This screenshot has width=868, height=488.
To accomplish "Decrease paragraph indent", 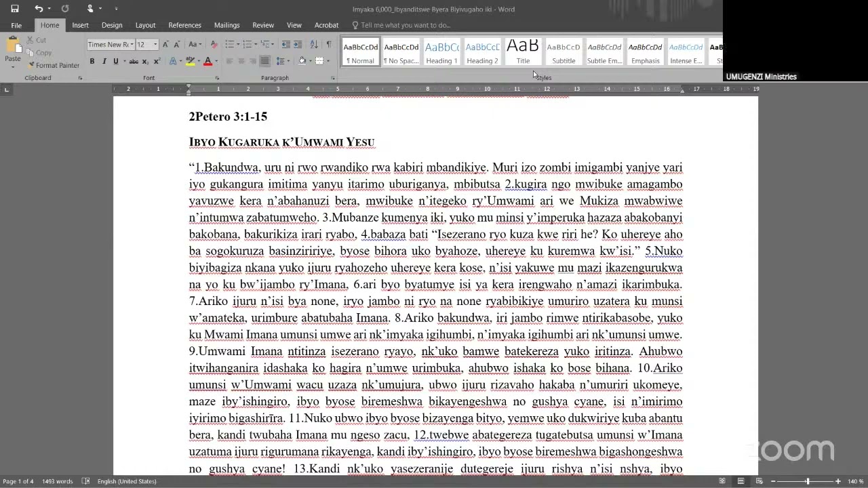I will tap(285, 45).
